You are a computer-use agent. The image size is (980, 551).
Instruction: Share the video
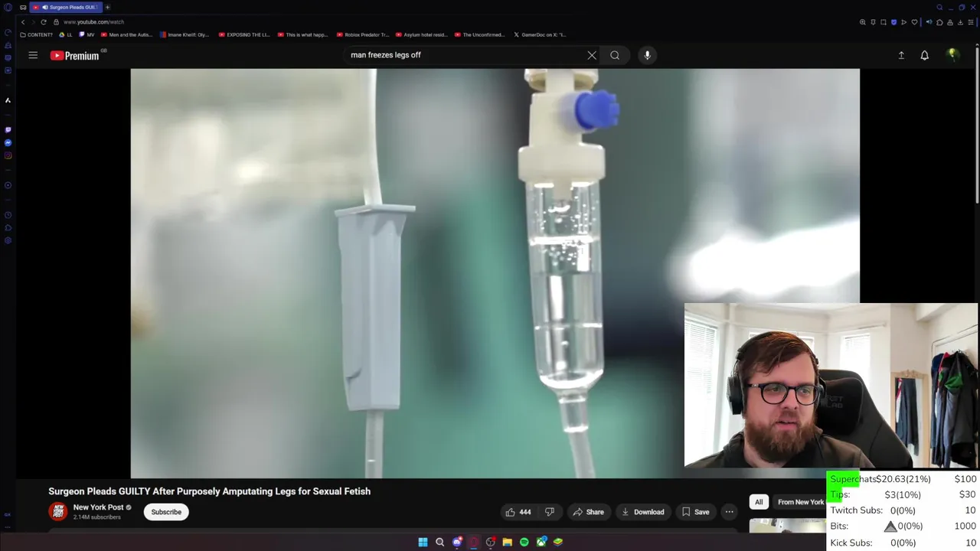point(588,512)
